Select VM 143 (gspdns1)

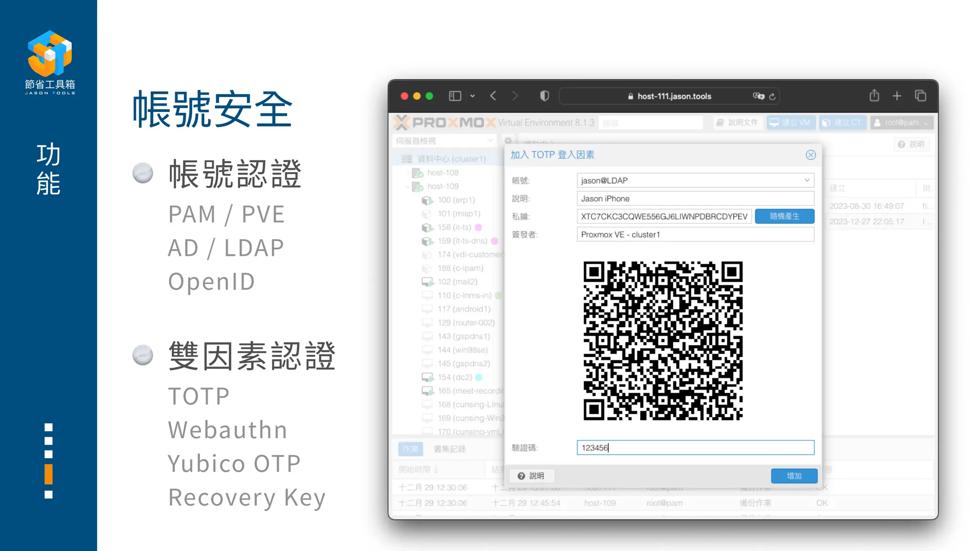point(464,336)
